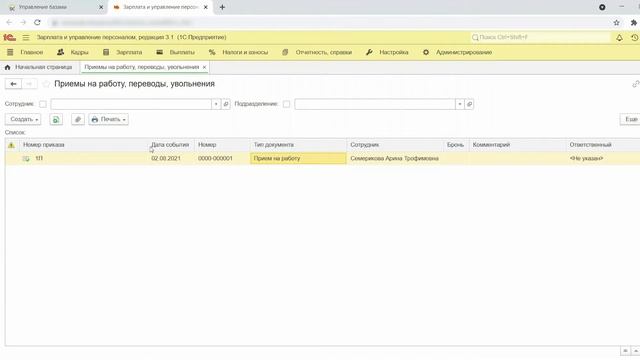
Task: Open a new browser tab
Action: [x=222, y=7]
